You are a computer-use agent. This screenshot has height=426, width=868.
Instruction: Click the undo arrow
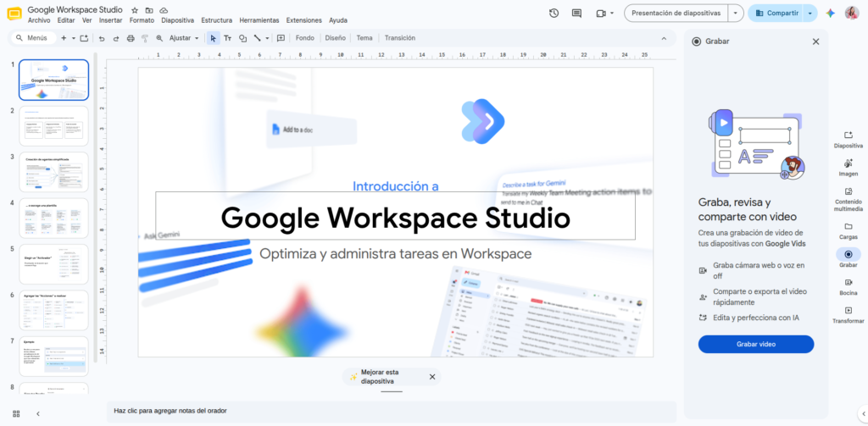102,38
